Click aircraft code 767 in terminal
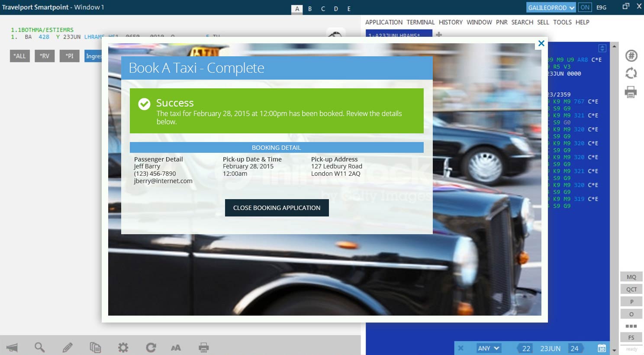This screenshot has width=644, height=355. 579,102
